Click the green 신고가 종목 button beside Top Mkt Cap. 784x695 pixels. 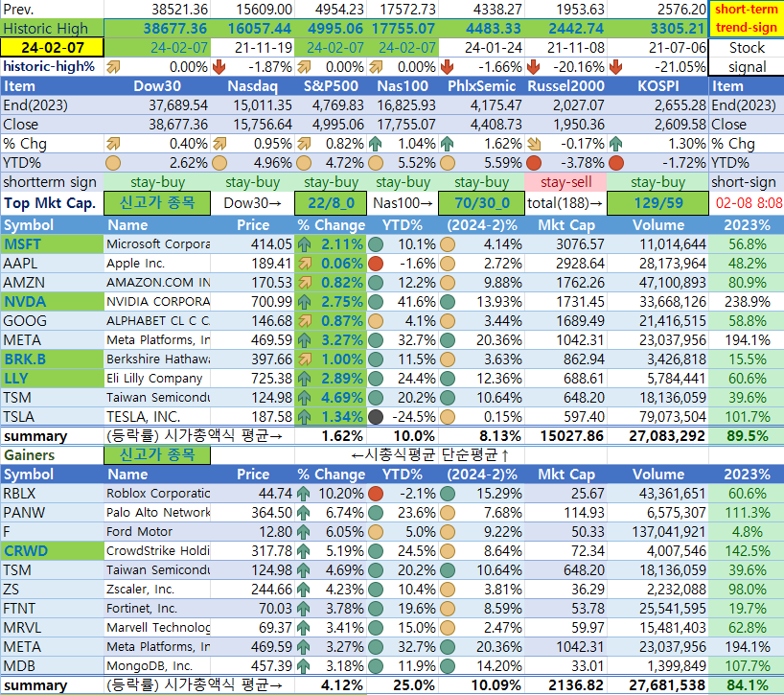pyautogui.click(x=157, y=203)
